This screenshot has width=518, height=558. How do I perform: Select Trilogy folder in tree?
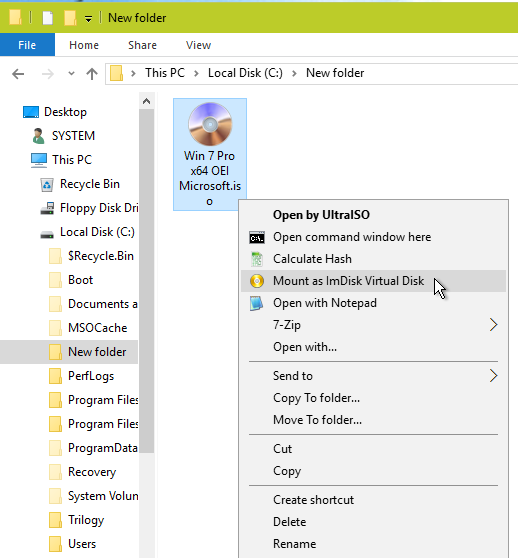[x=86, y=520]
